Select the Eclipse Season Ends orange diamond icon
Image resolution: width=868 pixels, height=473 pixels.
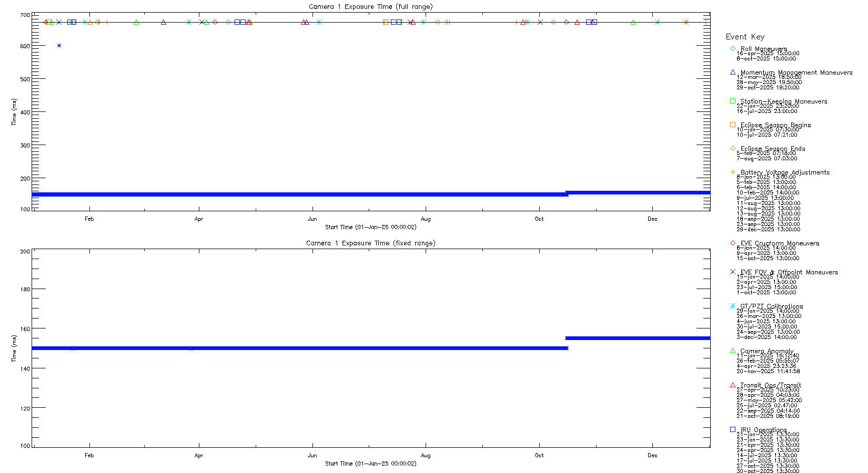point(733,148)
